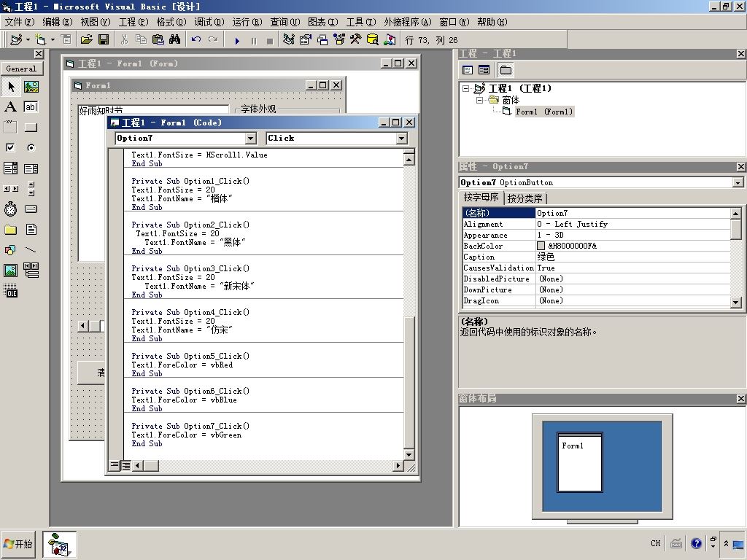Open the 调试(D) menu
The width and height of the screenshot is (747, 560).
click(210, 22)
